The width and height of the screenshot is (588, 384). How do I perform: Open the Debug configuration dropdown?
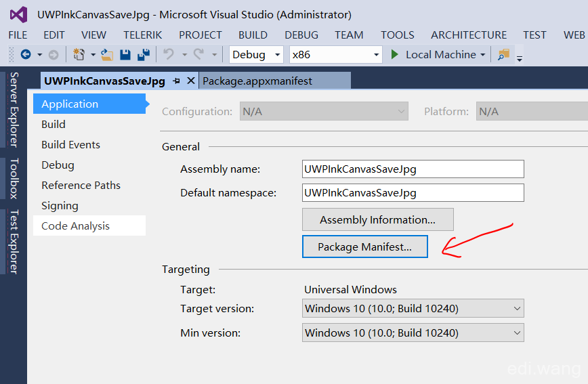pos(256,55)
